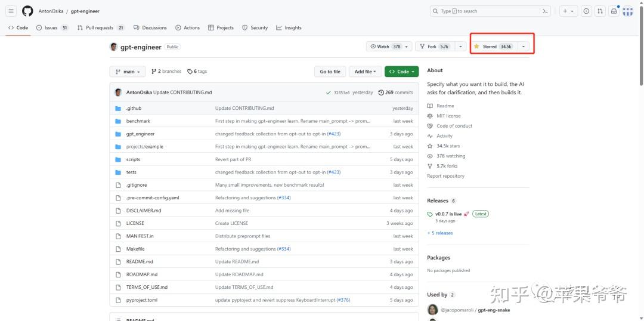
Task: Open the user profile avatar menu
Action: click(627, 11)
